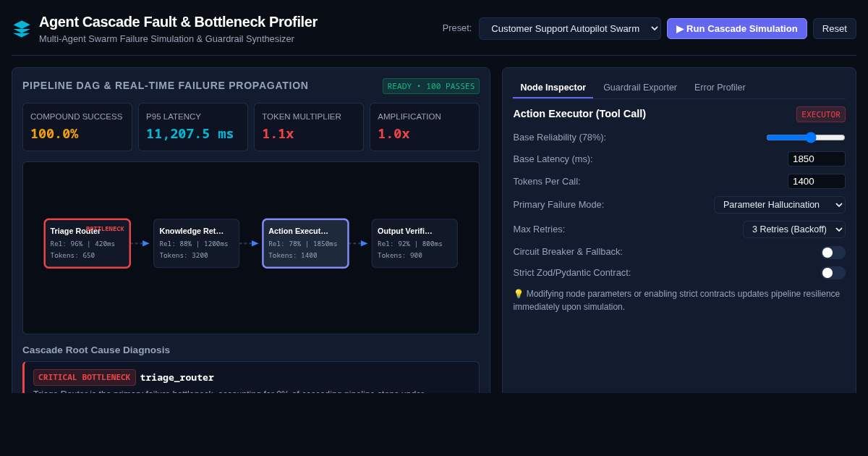
Task: Select the Triage Router node
Action: click(88, 244)
